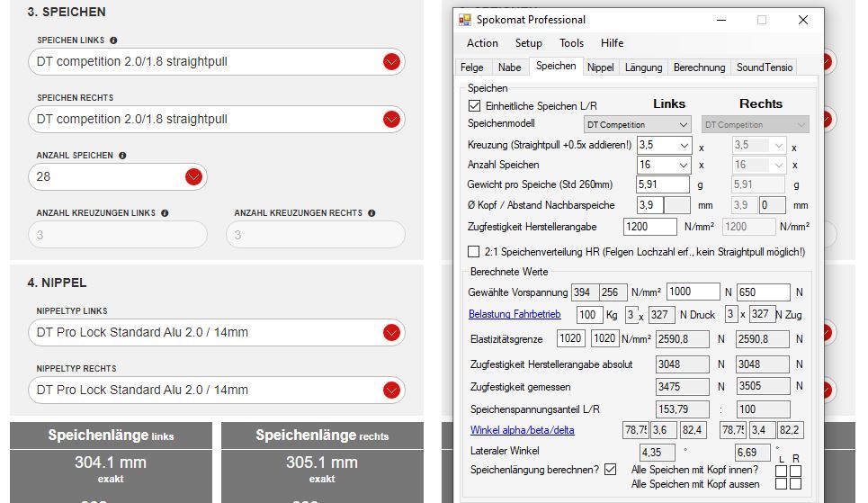
Task: Check Kopf aussen box for R side
Action: tap(795, 483)
